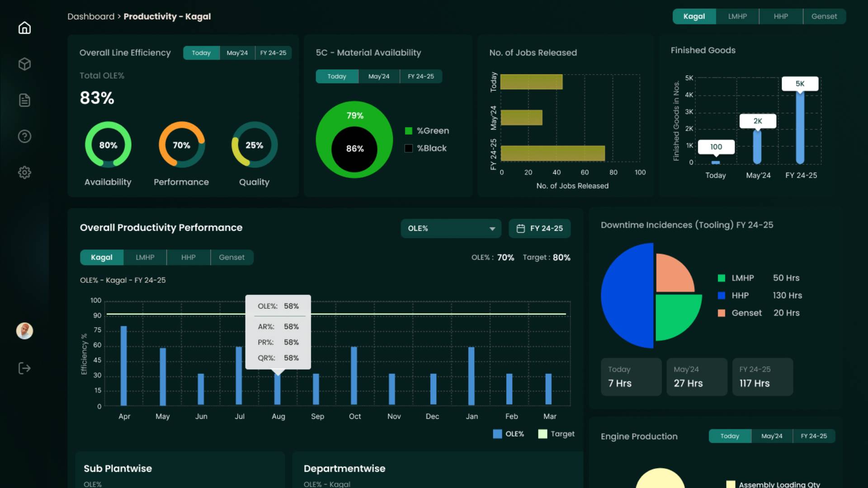Click the OLE% dropdown arrow
The height and width of the screenshot is (488, 868).
492,229
